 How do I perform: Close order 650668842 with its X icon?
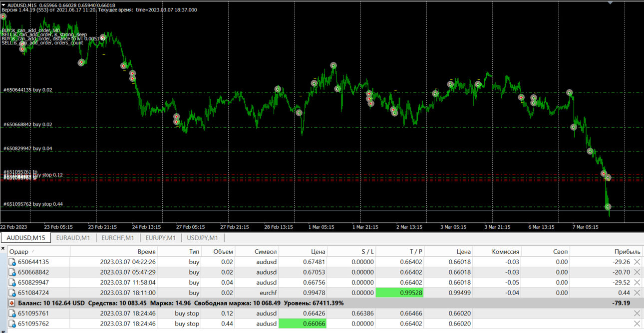tap(637, 272)
